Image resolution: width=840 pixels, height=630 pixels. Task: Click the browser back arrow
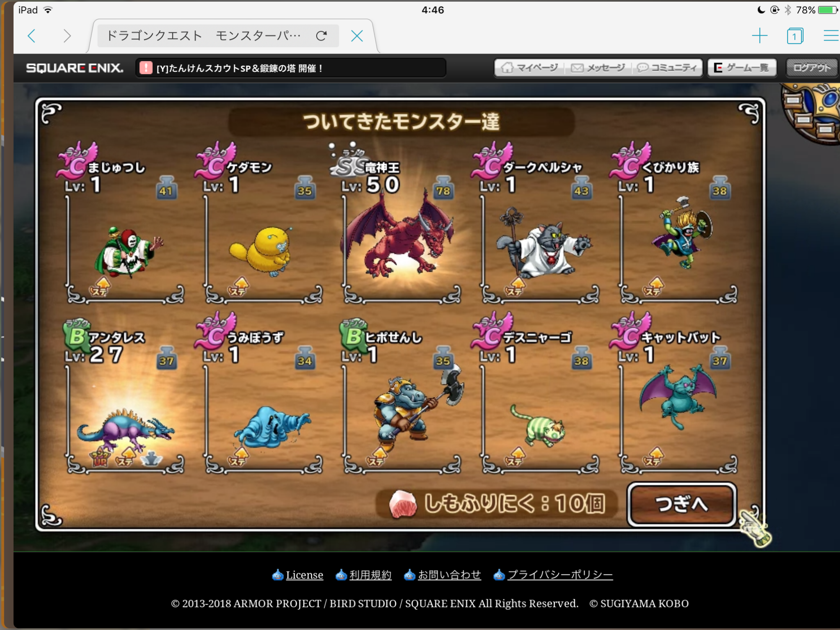point(32,36)
